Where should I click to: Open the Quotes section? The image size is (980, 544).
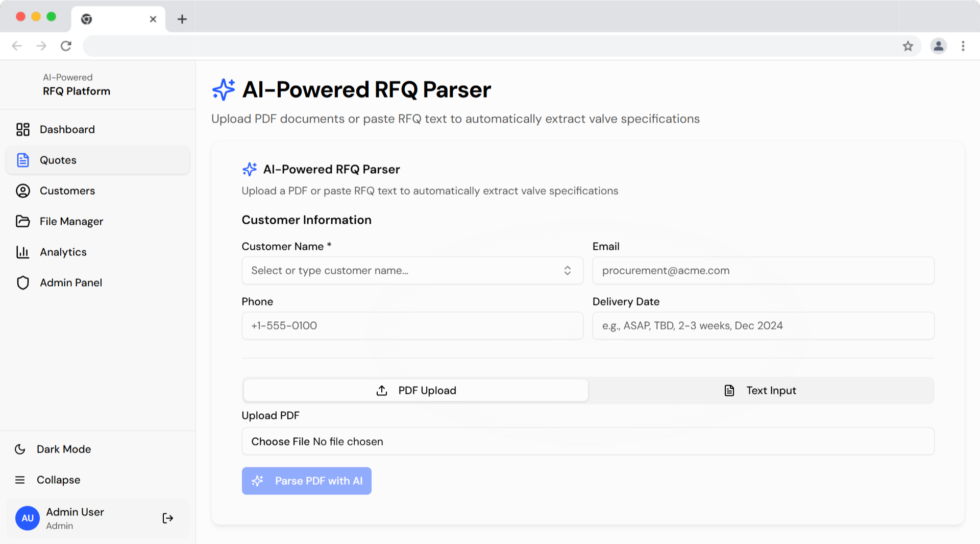click(x=97, y=160)
